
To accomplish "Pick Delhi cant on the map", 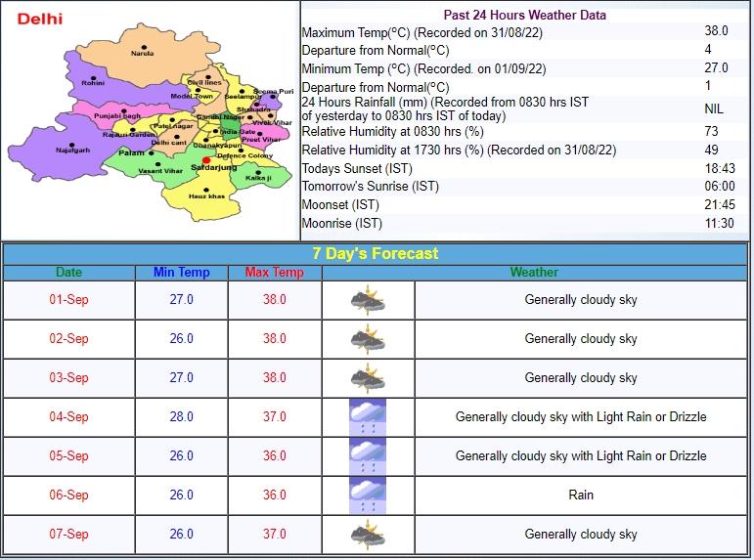I will point(169,141).
